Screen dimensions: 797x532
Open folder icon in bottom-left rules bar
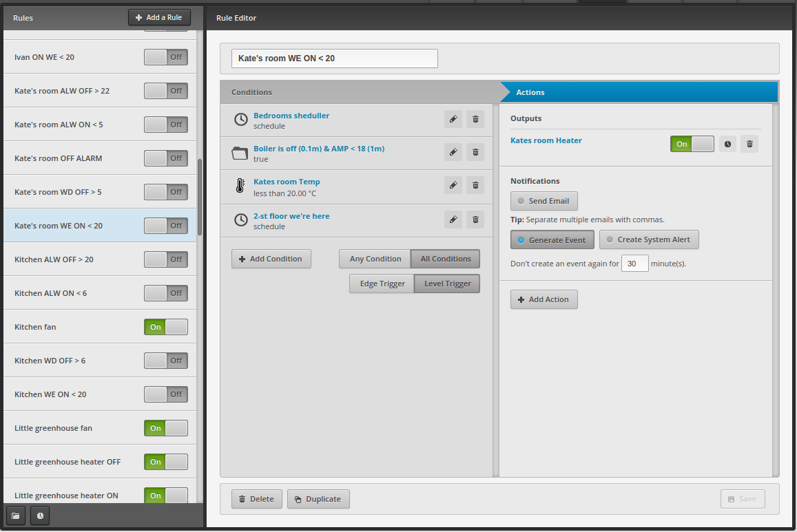pyautogui.click(x=16, y=515)
